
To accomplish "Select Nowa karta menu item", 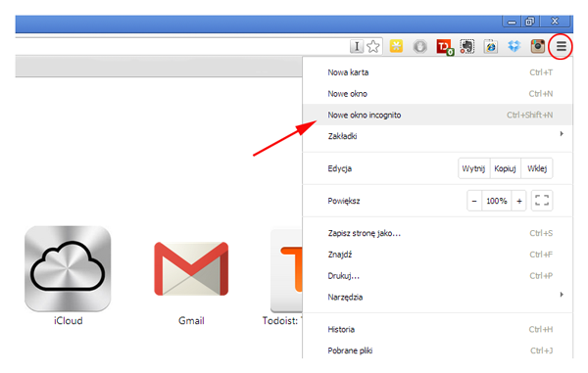I will click(x=437, y=72).
